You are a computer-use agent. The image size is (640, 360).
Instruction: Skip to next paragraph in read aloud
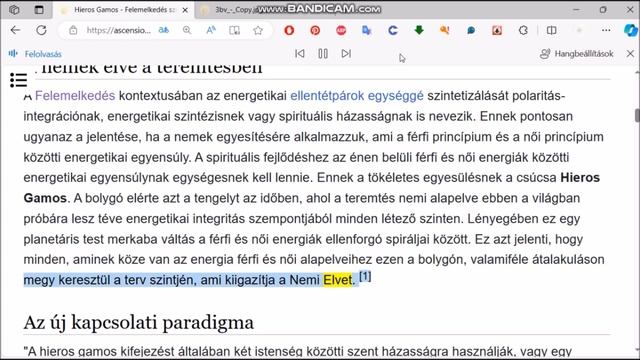tap(346, 53)
